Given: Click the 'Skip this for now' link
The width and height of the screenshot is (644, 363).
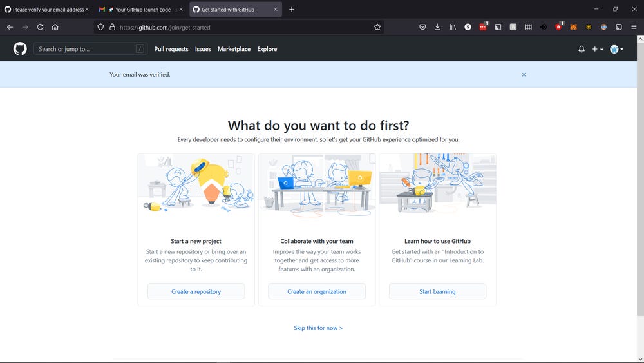Looking at the screenshot, I should click(318, 328).
